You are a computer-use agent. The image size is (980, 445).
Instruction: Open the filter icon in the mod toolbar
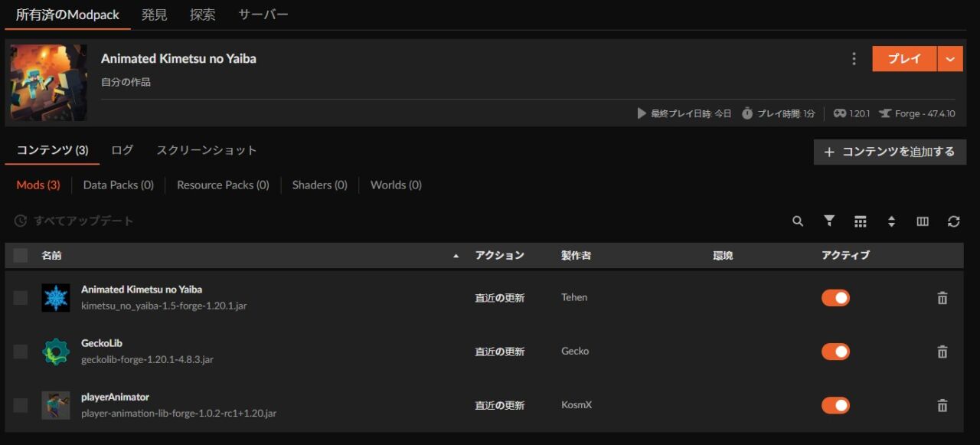click(829, 221)
